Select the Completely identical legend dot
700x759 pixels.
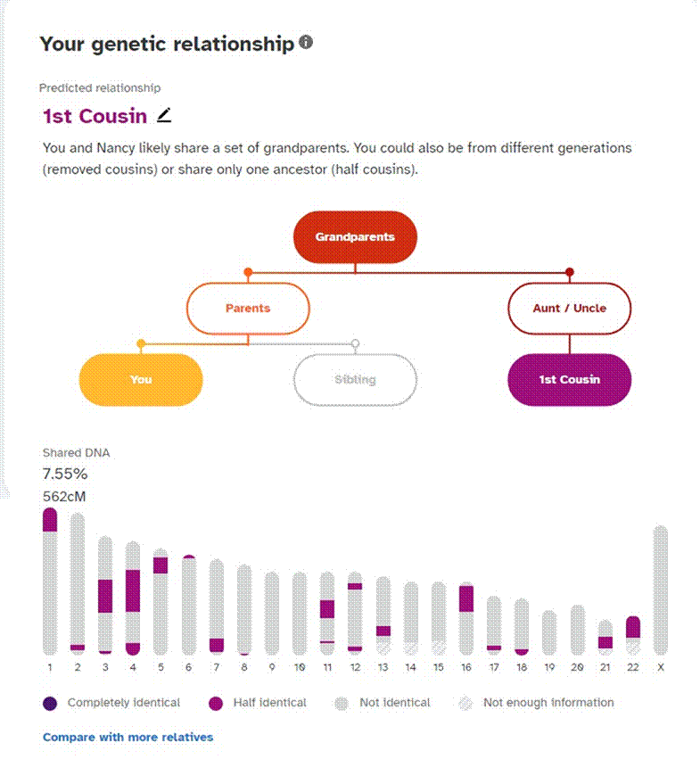pyautogui.click(x=50, y=704)
